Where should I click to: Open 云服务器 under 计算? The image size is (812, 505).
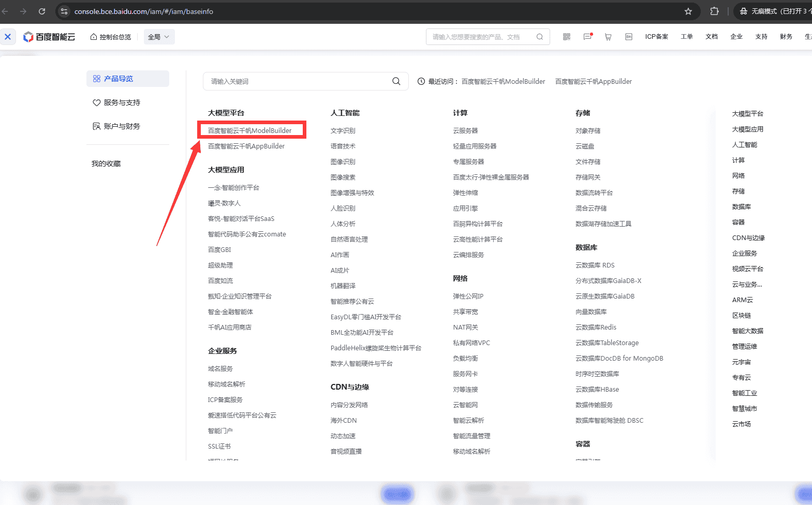pyautogui.click(x=465, y=130)
